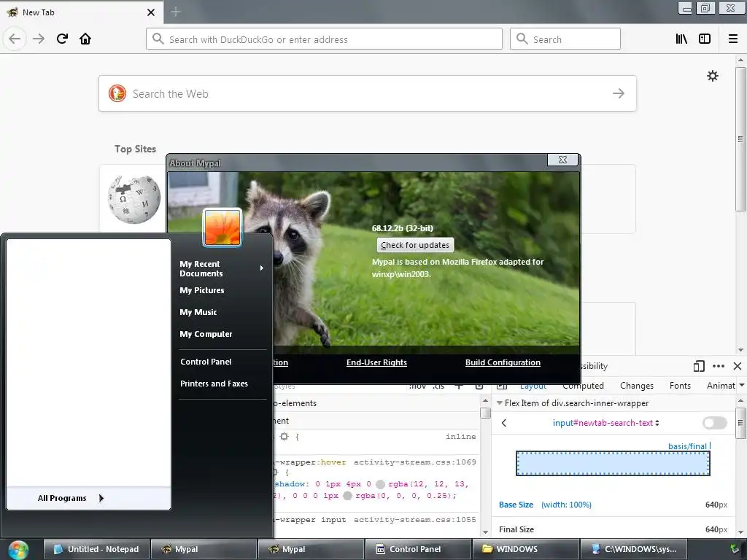
Task: Open My Music from the Start menu
Action: pos(198,312)
